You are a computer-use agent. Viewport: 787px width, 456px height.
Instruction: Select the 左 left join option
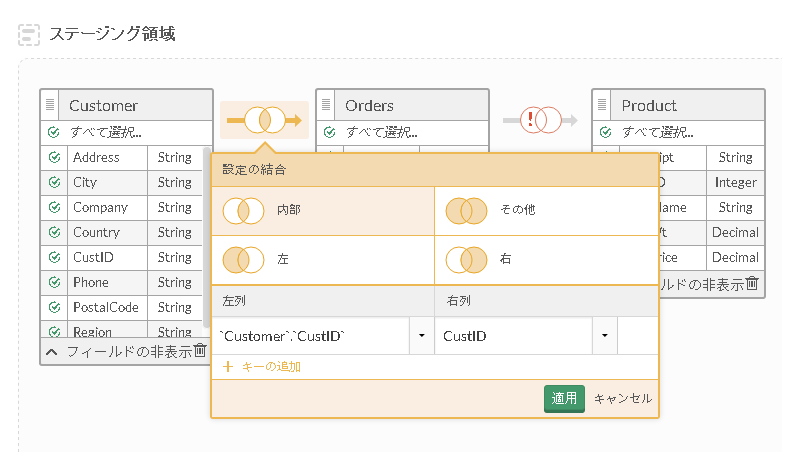tap(322, 259)
